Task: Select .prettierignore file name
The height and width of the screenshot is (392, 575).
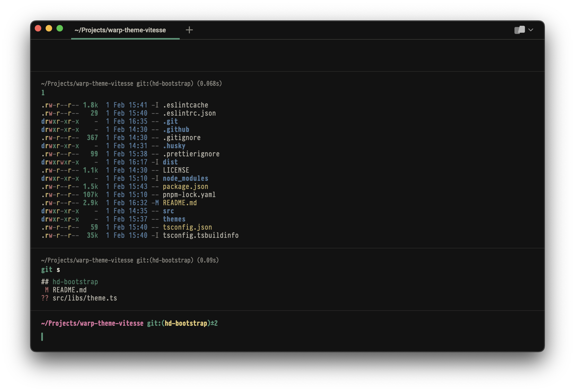Action: point(191,154)
